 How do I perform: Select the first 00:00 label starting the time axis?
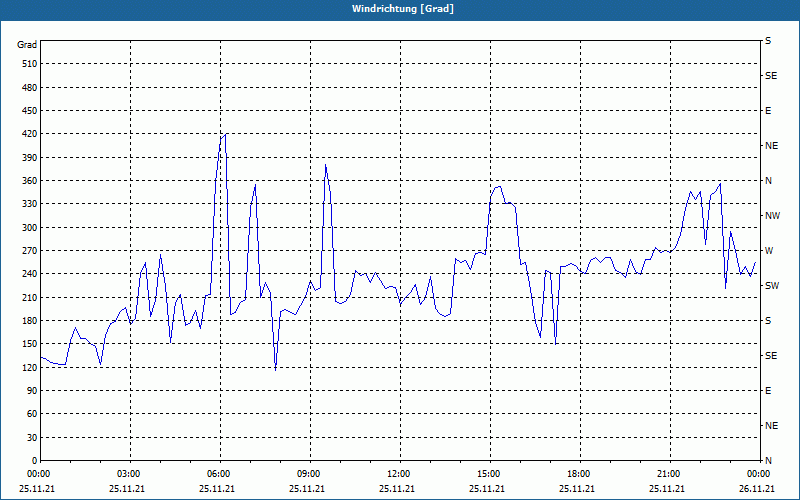(39, 474)
